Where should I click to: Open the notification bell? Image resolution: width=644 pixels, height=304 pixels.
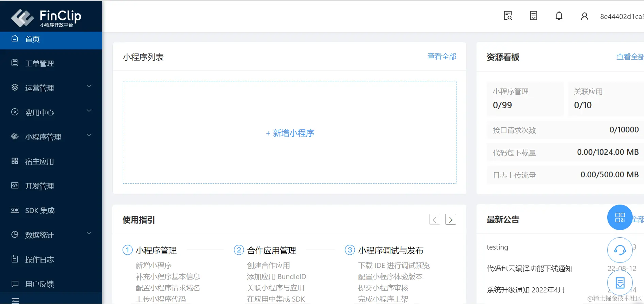(x=559, y=16)
